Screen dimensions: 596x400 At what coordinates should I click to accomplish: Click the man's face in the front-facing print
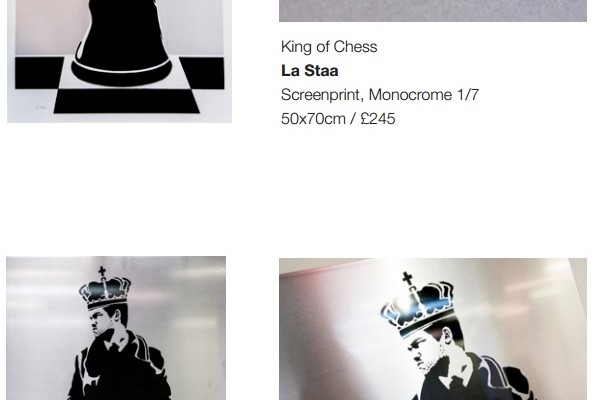[100, 322]
